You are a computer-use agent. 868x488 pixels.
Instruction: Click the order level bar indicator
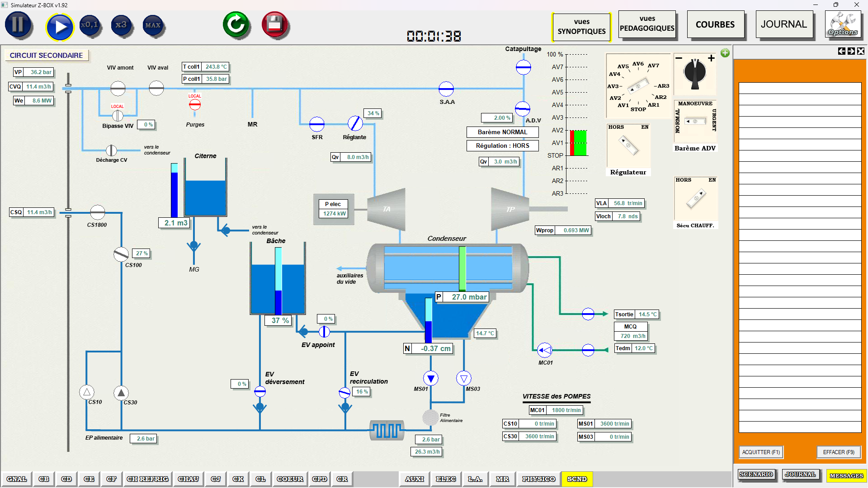(578, 143)
